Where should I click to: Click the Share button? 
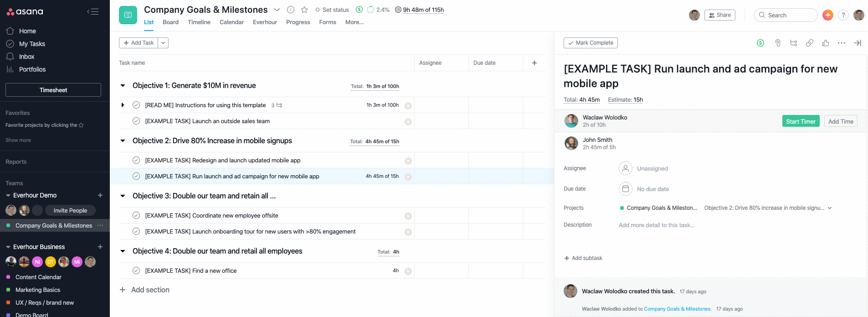(720, 15)
